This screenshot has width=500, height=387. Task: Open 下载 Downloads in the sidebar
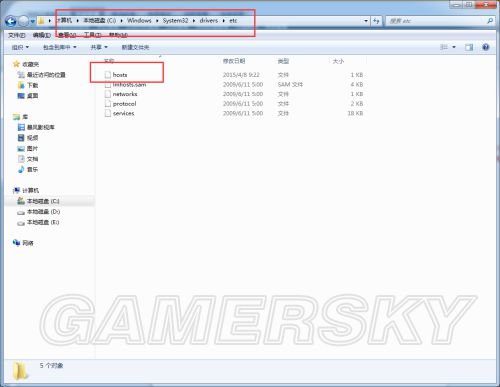coord(28,85)
